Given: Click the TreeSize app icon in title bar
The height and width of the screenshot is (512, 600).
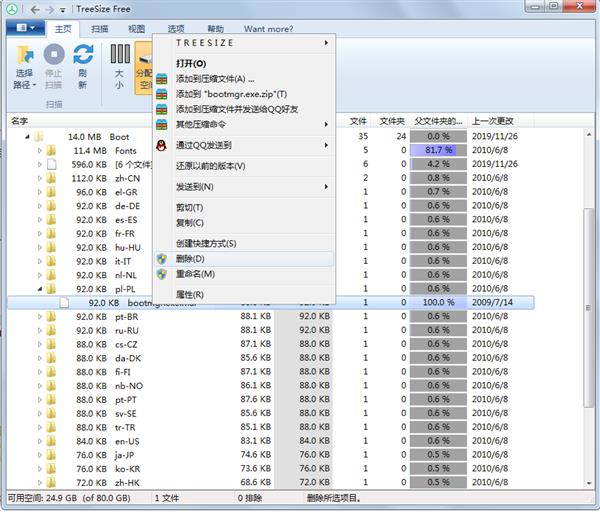Looking at the screenshot, I should 12,9.
